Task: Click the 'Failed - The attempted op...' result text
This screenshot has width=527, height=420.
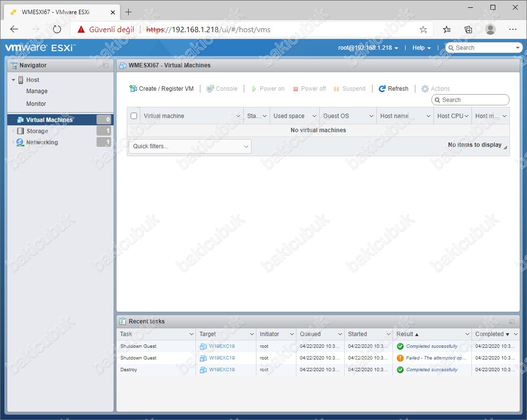Action: coord(436,358)
